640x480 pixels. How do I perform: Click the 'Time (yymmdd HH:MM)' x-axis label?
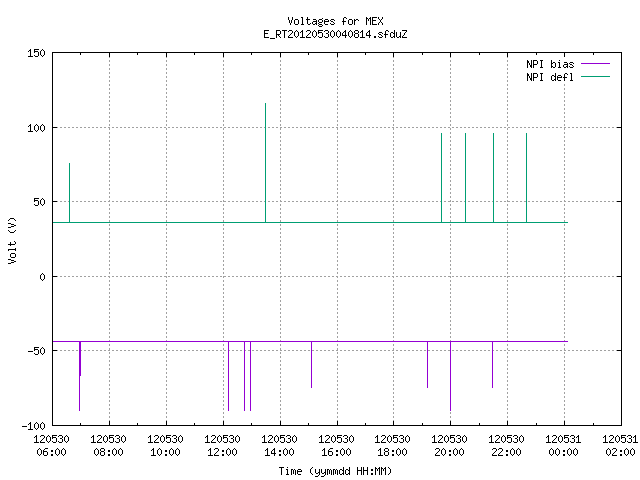point(335,471)
